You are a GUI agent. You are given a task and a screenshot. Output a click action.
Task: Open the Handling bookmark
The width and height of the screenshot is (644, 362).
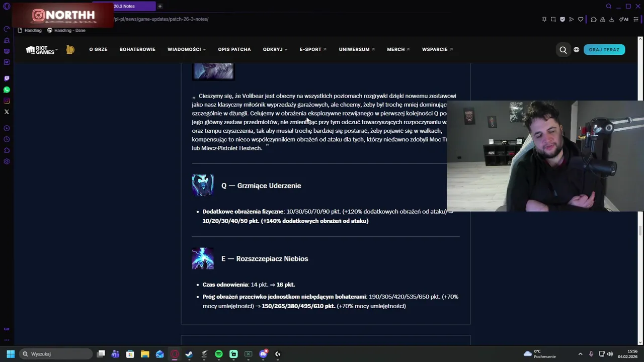click(30, 30)
